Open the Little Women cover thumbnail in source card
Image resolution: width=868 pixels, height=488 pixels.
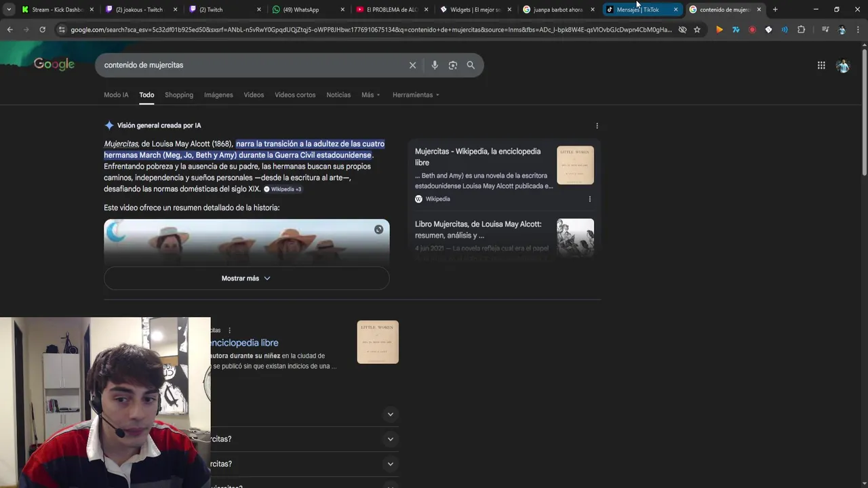[575, 165]
